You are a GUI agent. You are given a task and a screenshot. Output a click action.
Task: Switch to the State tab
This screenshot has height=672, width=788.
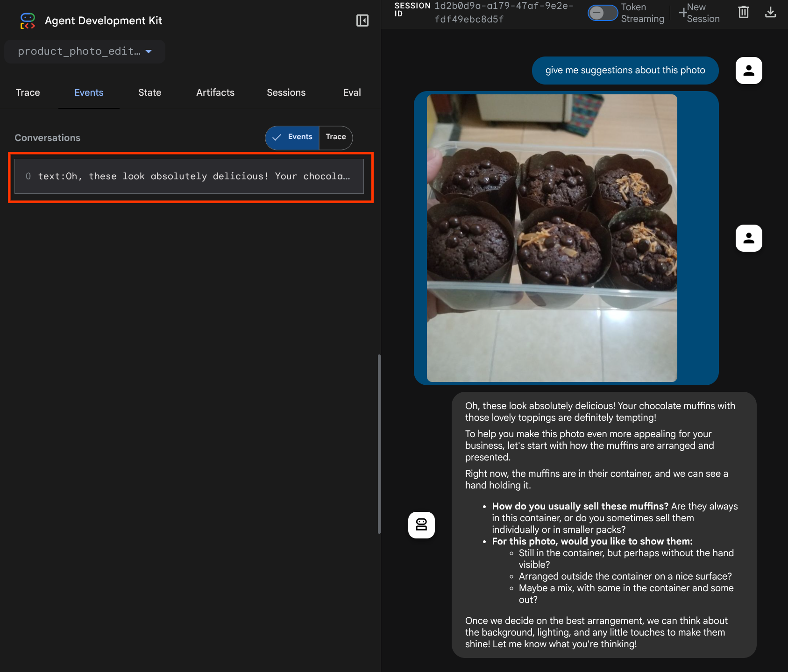(149, 92)
